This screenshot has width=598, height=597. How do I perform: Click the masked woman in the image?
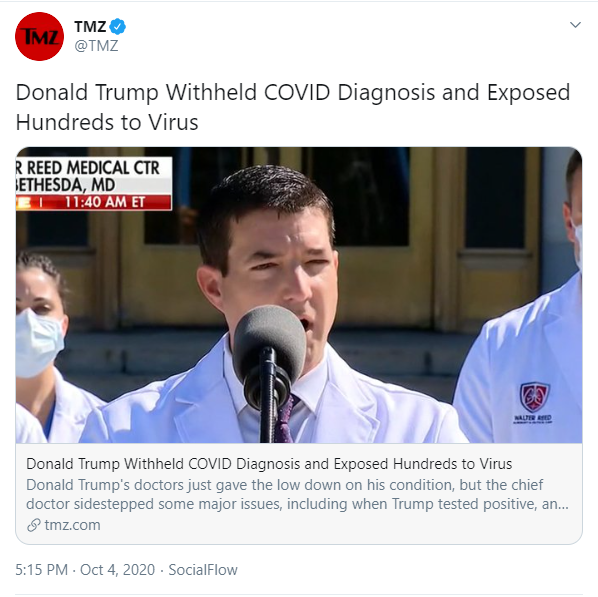click(x=50, y=347)
